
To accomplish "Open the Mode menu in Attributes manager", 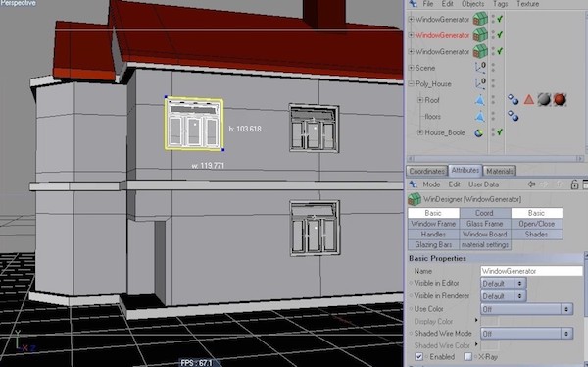I will [x=431, y=184].
